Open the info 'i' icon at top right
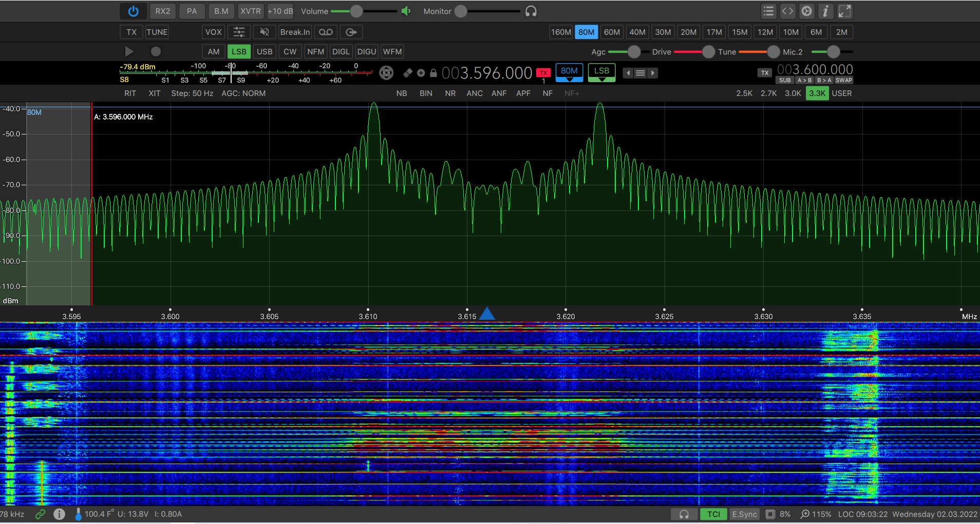The width and height of the screenshot is (980, 524). pos(825,11)
